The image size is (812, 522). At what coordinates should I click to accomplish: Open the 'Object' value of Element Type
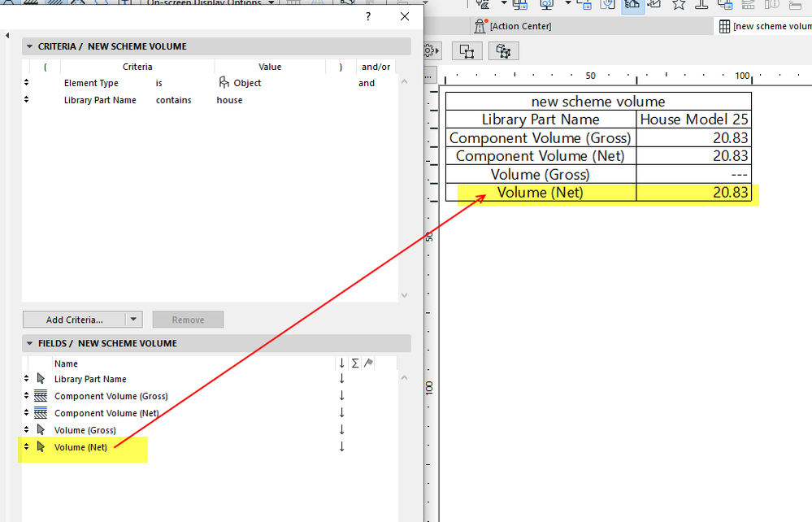[247, 83]
